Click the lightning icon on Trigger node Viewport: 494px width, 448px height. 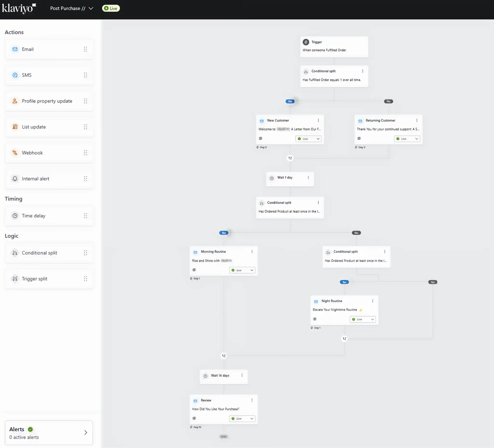pos(306,42)
